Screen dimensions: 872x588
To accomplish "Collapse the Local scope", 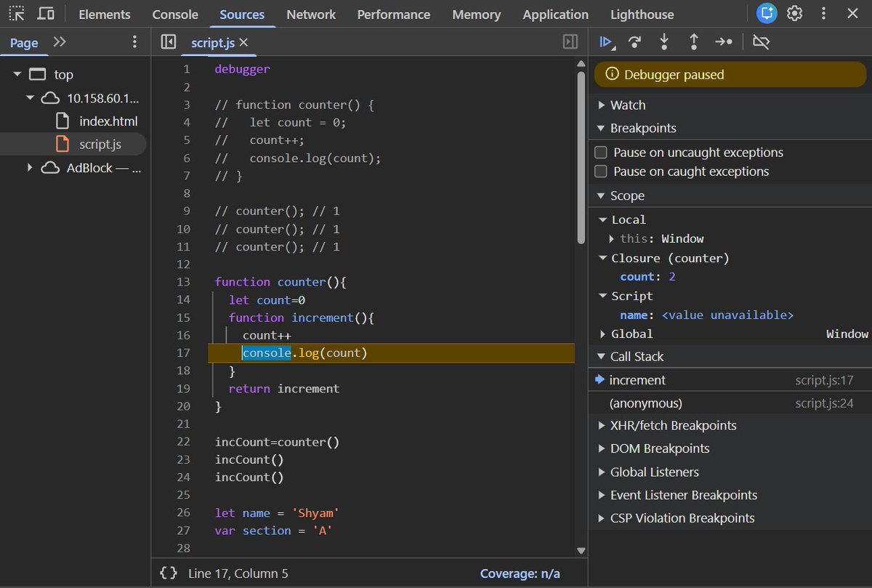I will (603, 220).
